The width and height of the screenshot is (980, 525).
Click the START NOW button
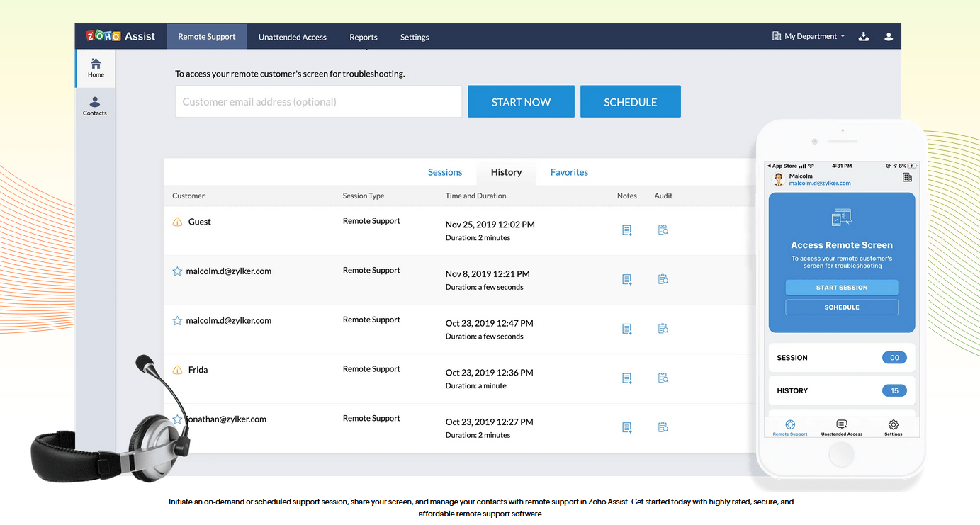[521, 101]
